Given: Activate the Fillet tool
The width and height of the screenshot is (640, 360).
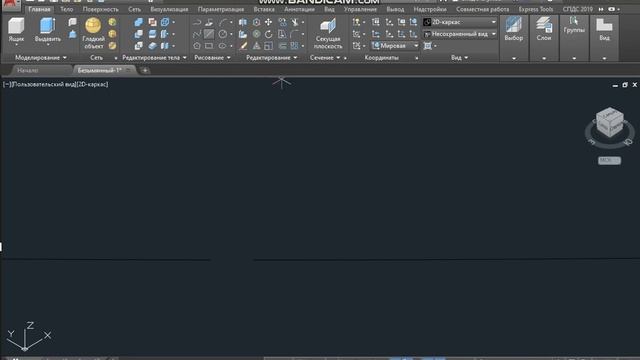Looking at the screenshot, I should pyautogui.click(x=295, y=34).
